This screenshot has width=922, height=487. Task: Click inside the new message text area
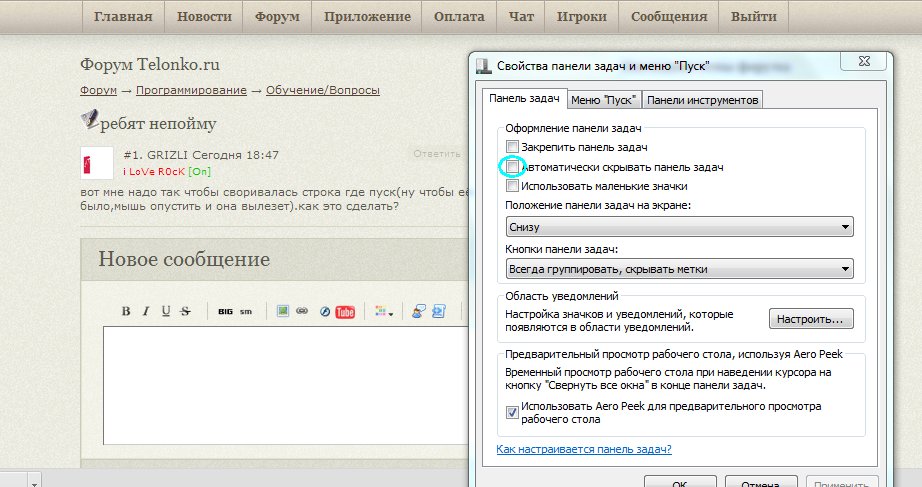pos(285,385)
